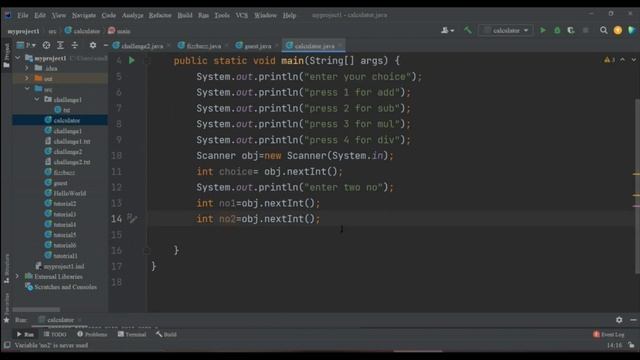Toggle the Structure tool window side tab
The width and height of the screenshot is (640, 360).
tap(6, 269)
